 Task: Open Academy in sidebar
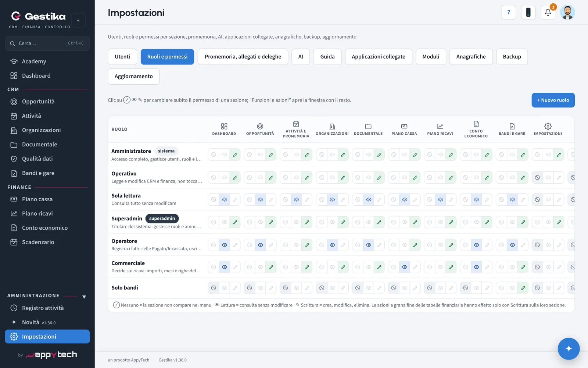pyautogui.click(x=47, y=61)
